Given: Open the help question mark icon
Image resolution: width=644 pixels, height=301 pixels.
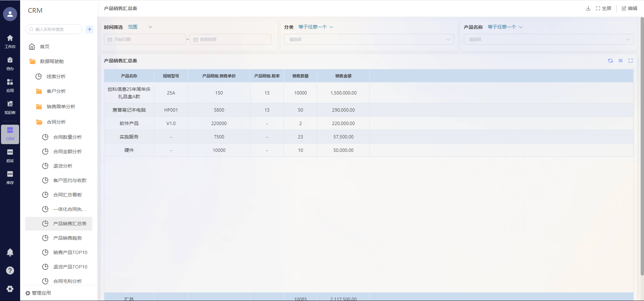Looking at the screenshot, I should click(x=10, y=270).
